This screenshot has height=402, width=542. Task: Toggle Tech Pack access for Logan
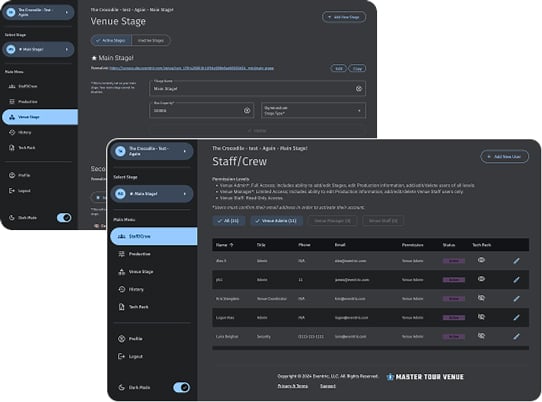pyautogui.click(x=481, y=317)
